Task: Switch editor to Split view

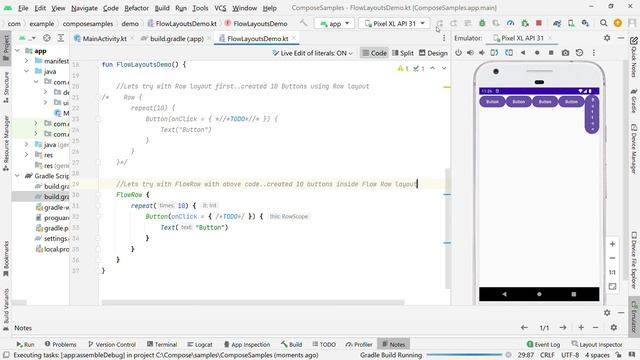Action: click(402, 53)
